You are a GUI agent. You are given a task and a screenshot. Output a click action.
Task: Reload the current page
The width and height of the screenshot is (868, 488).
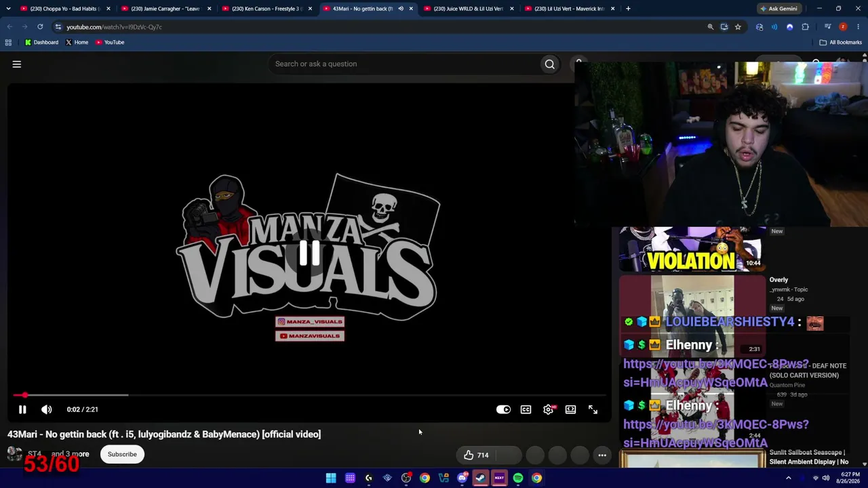point(40,26)
